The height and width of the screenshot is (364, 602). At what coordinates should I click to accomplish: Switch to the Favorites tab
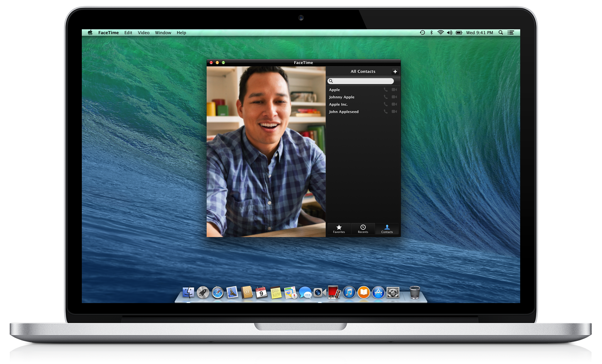tap(339, 229)
